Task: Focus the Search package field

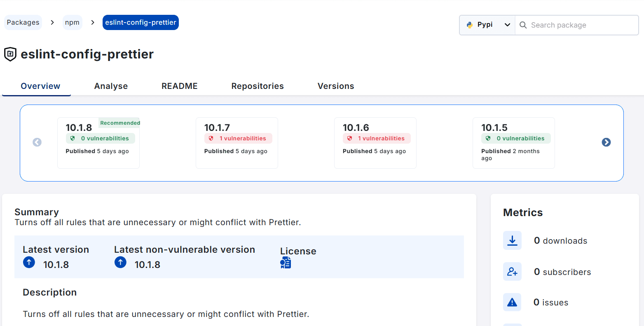Action: coord(577,25)
